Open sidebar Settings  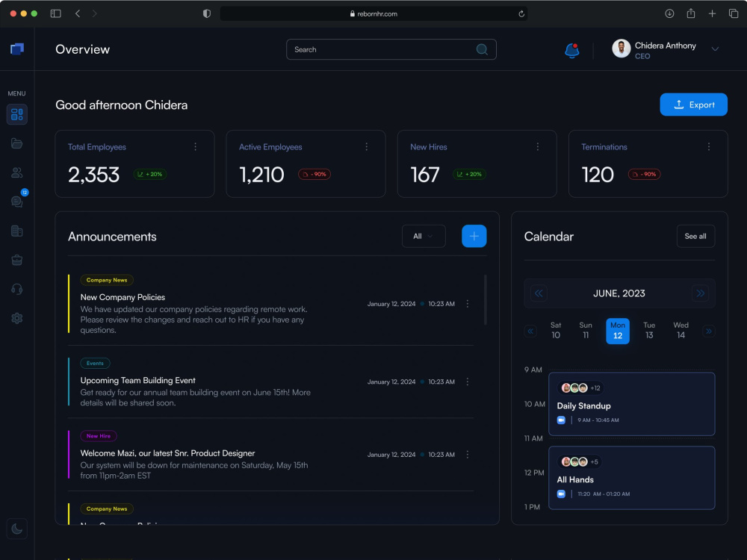coord(16,318)
